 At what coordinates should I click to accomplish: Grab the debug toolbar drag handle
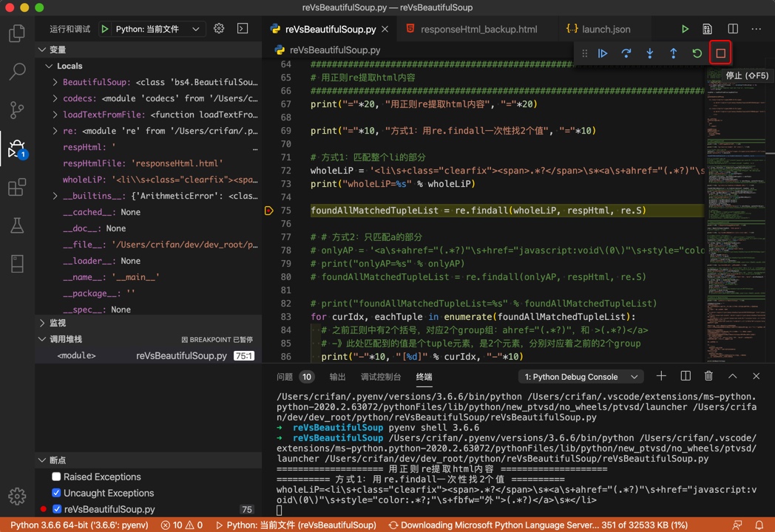point(585,53)
